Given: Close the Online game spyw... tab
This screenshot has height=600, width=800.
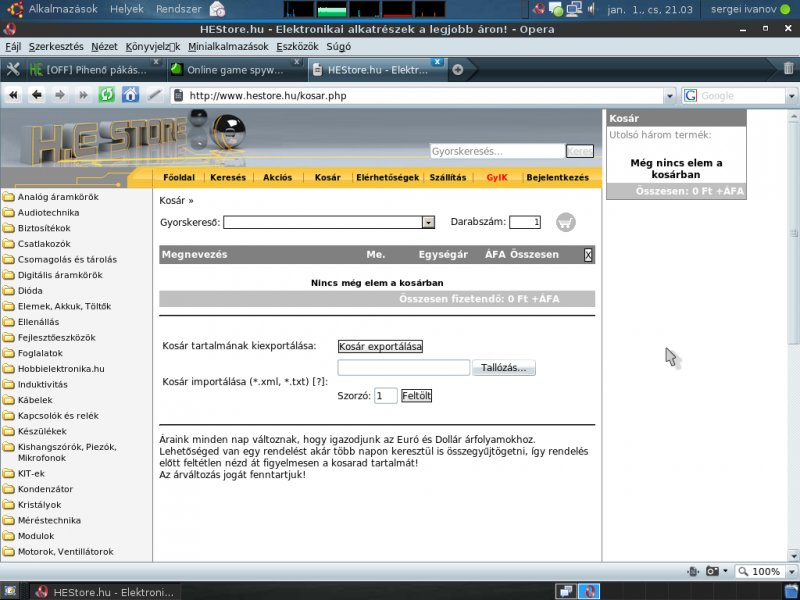Looking at the screenshot, I should [296, 62].
